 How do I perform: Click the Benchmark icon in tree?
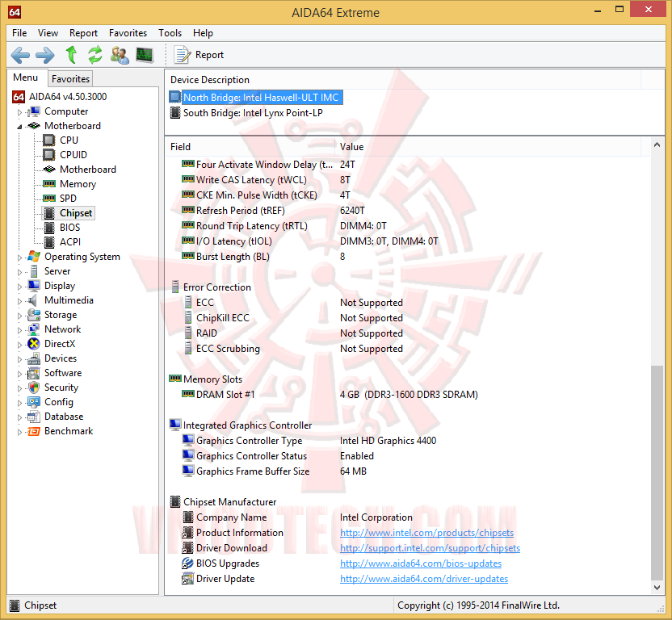tap(33, 431)
